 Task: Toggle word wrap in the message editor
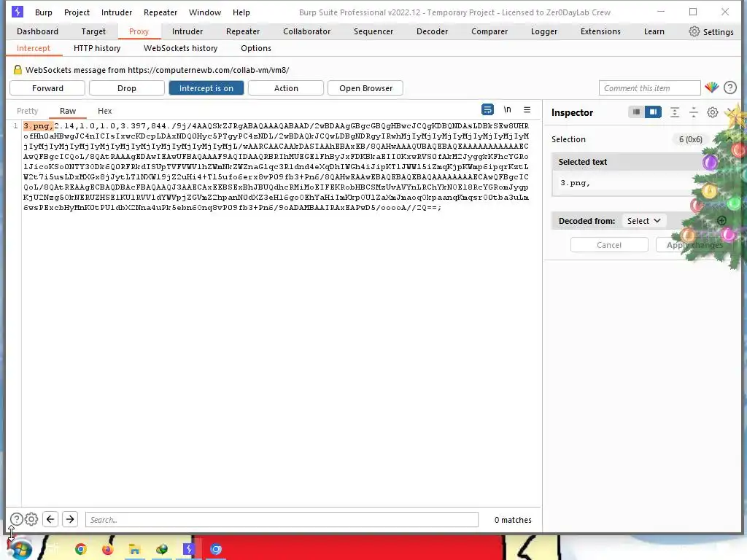pos(487,109)
